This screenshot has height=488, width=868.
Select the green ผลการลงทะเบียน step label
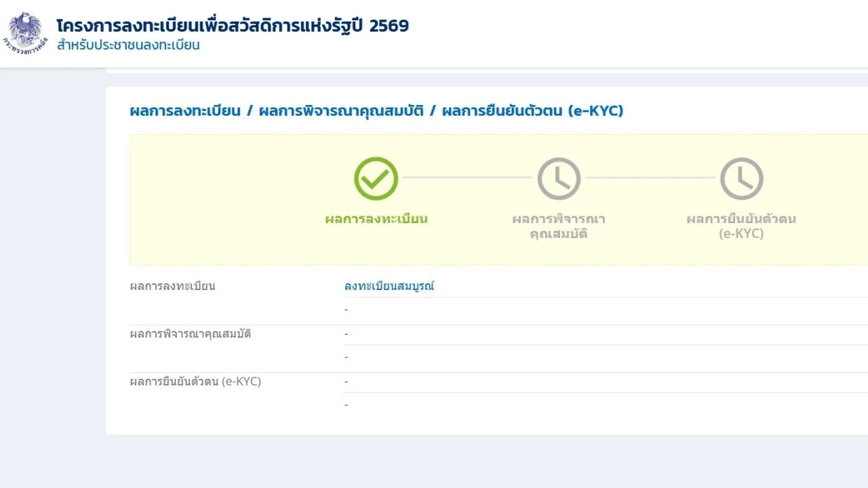point(376,219)
